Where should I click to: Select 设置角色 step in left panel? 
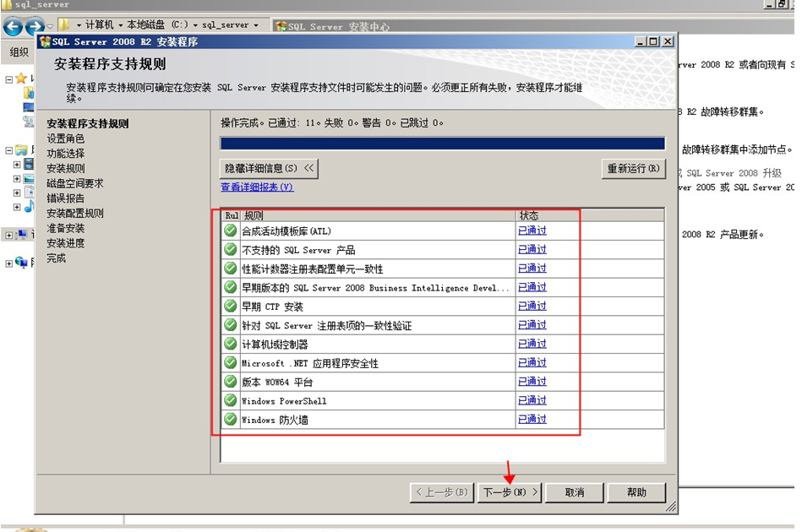click(x=65, y=138)
